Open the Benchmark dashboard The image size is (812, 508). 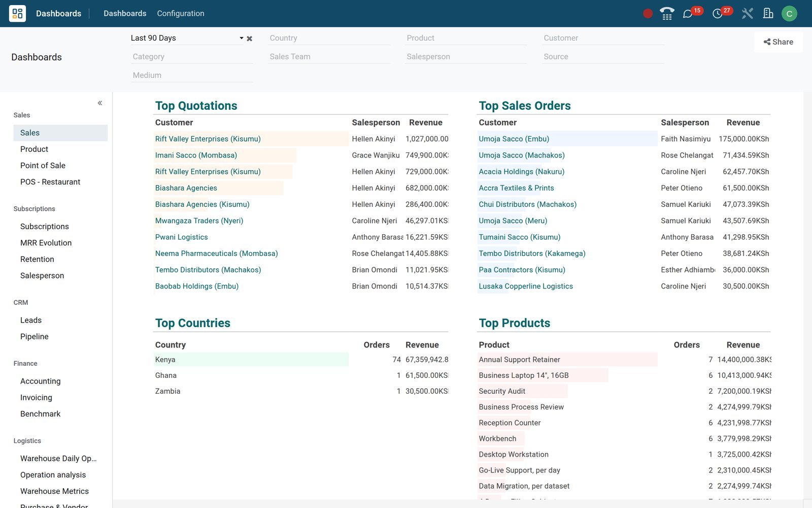tap(60, 414)
